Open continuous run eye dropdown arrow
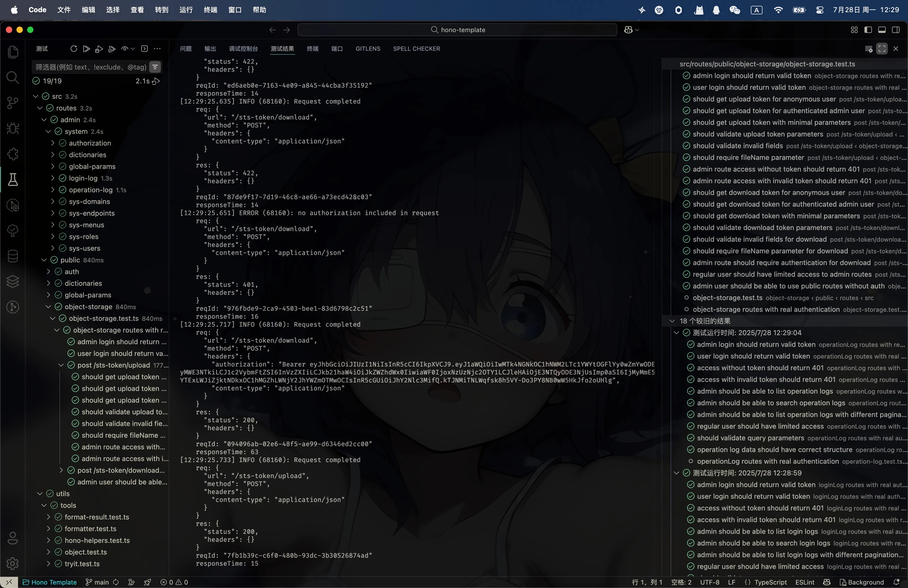Image resolution: width=908 pixels, height=588 pixels. [133, 49]
